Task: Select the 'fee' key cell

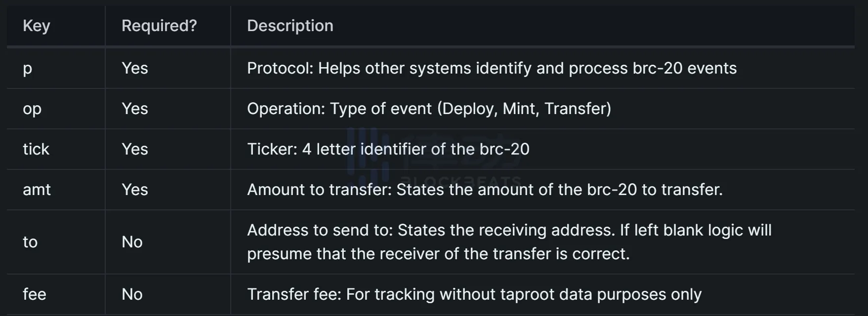Action: pyautogui.click(x=35, y=294)
